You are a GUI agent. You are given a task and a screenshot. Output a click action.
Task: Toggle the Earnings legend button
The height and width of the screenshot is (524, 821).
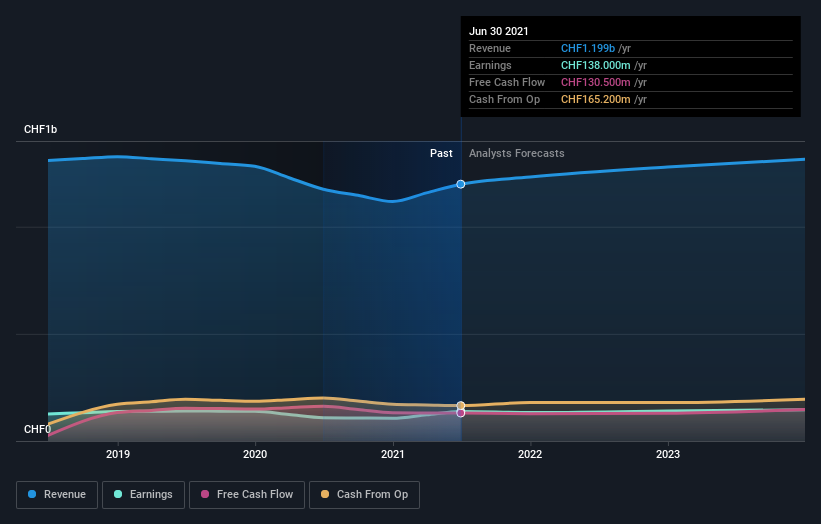pyautogui.click(x=143, y=495)
